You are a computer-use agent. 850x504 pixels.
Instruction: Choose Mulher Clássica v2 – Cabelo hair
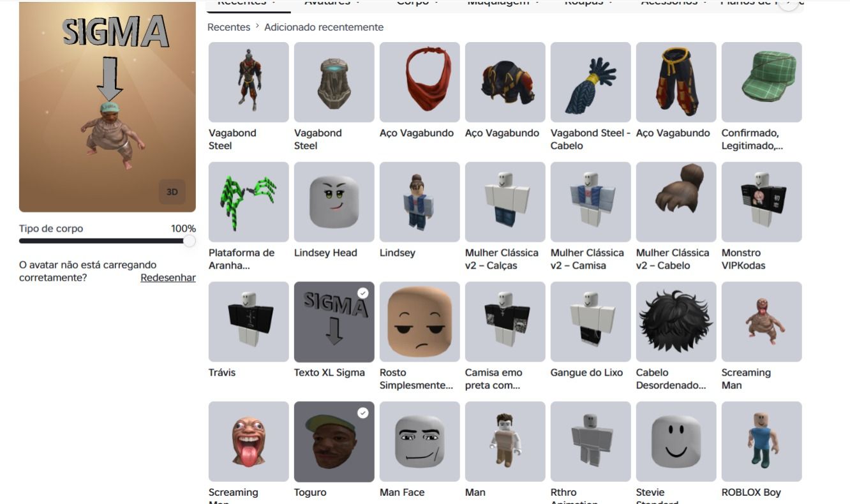click(676, 202)
